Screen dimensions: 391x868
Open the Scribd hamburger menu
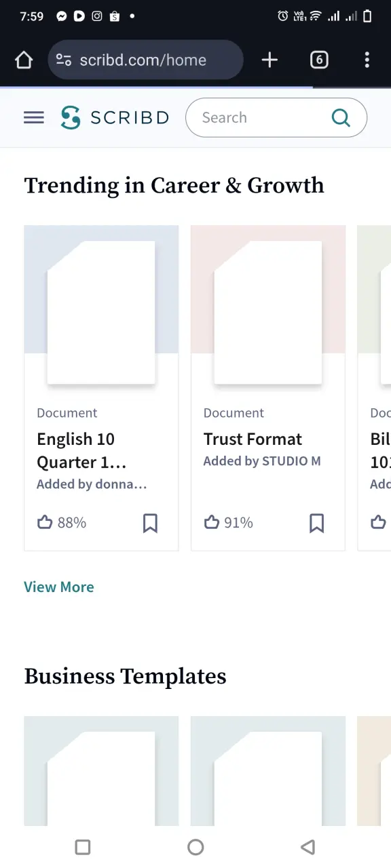click(34, 118)
